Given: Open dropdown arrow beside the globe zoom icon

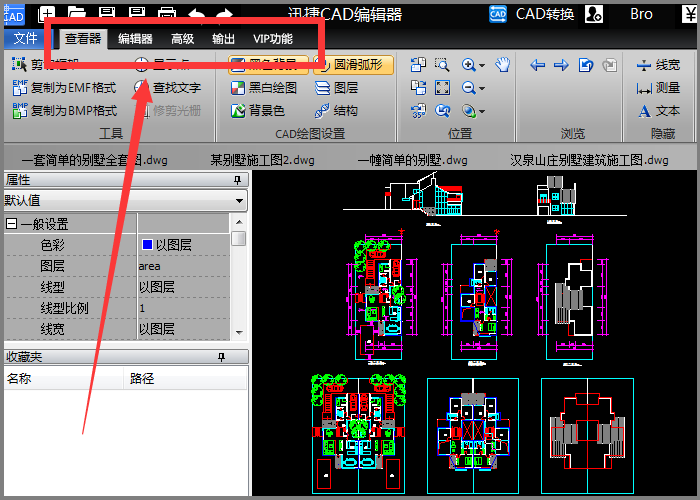Looking at the screenshot, I should tap(482, 111).
